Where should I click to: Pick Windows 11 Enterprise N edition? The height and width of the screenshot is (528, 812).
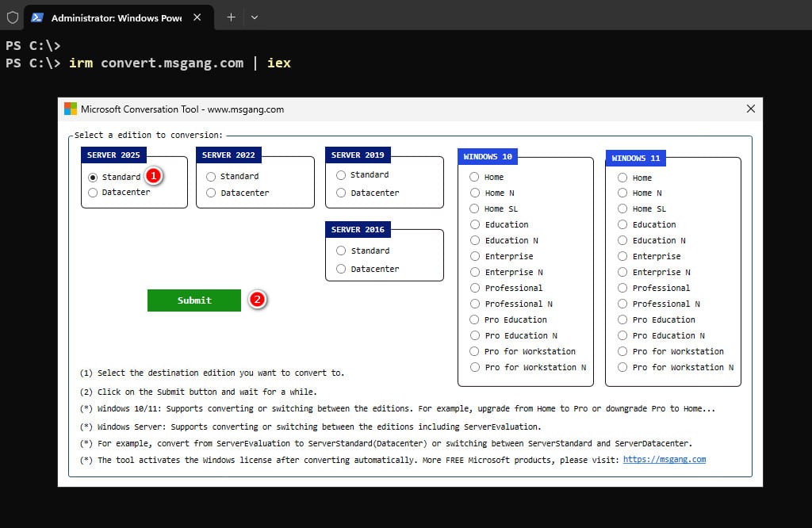pos(622,272)
